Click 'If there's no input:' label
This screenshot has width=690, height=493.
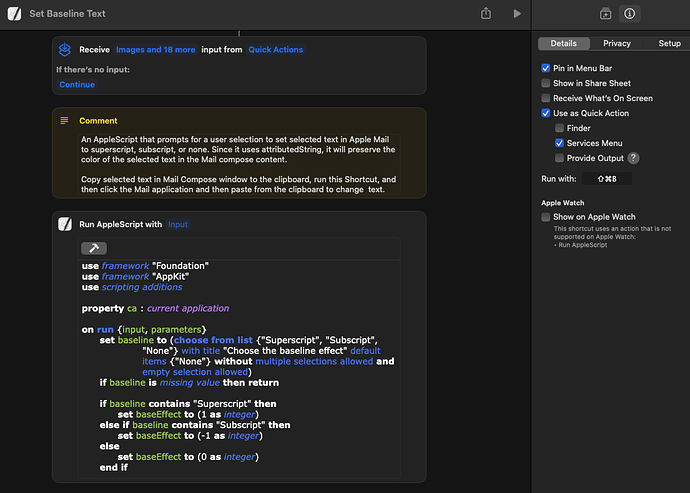[93, 70]
